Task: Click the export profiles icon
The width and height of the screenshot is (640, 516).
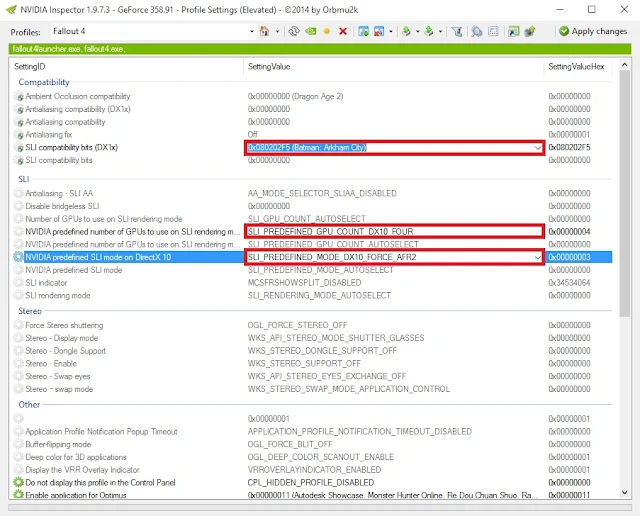Action: [406, 31]
